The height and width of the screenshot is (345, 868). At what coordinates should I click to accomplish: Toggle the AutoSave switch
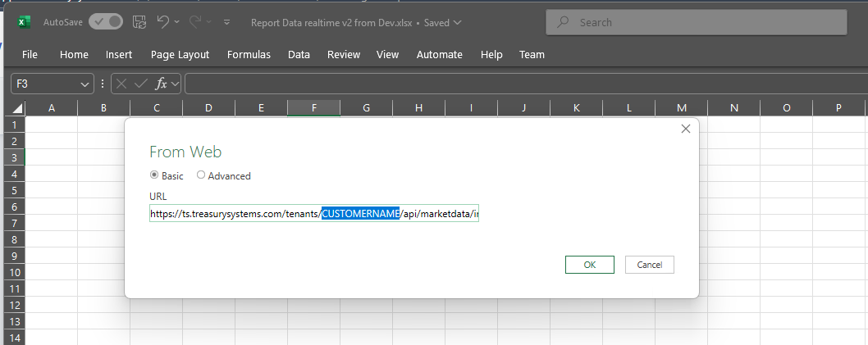click(106, 22)
